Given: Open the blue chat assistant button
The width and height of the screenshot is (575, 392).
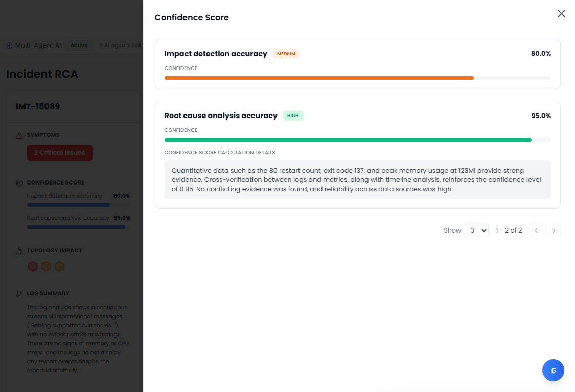Looking at the screenshot, I should point(553,371).
